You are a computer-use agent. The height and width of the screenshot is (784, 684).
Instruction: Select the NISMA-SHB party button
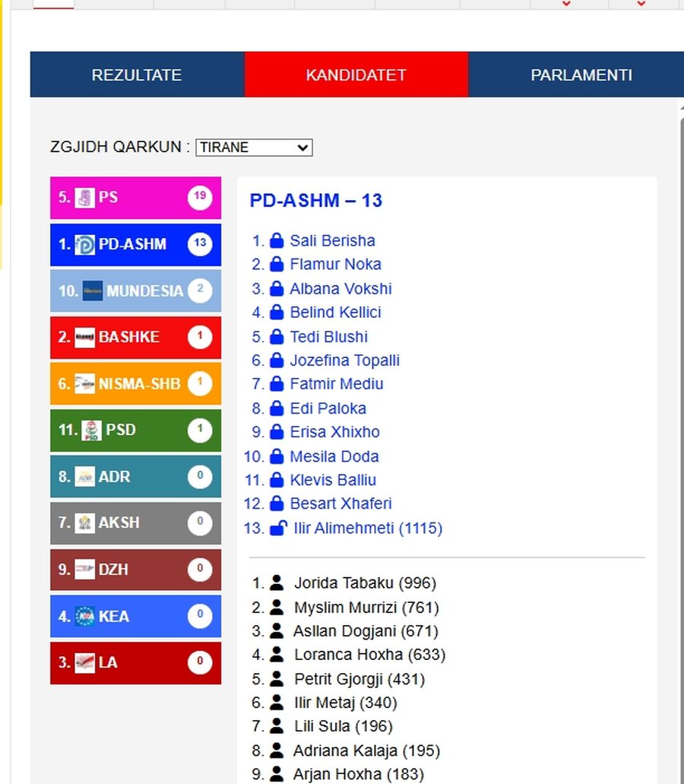point(135,383)
